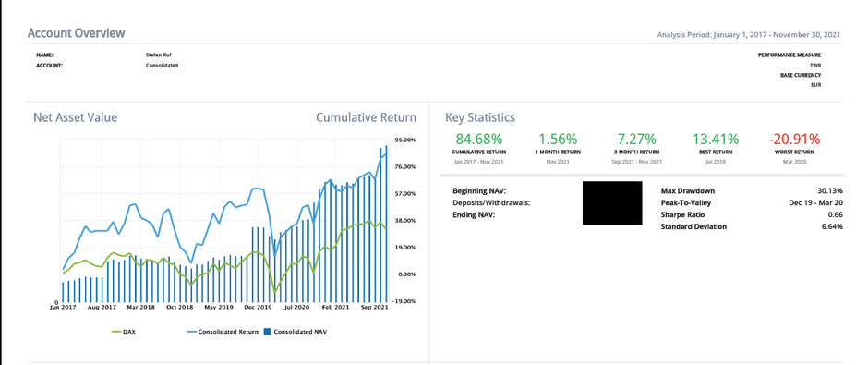Click the Jan 2017 - Nov 2021 period text
The width and height of the screenshot is (868, 365).
[479, 161]
